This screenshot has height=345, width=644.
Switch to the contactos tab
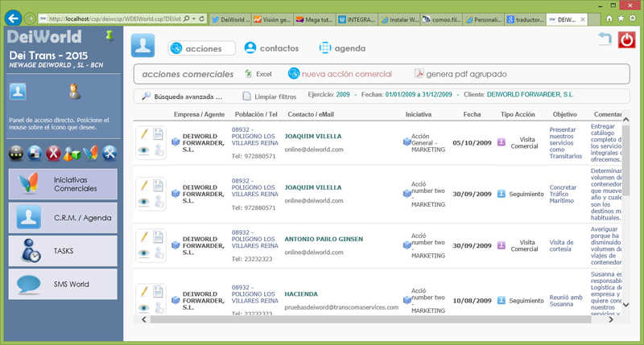pos(271,48)
